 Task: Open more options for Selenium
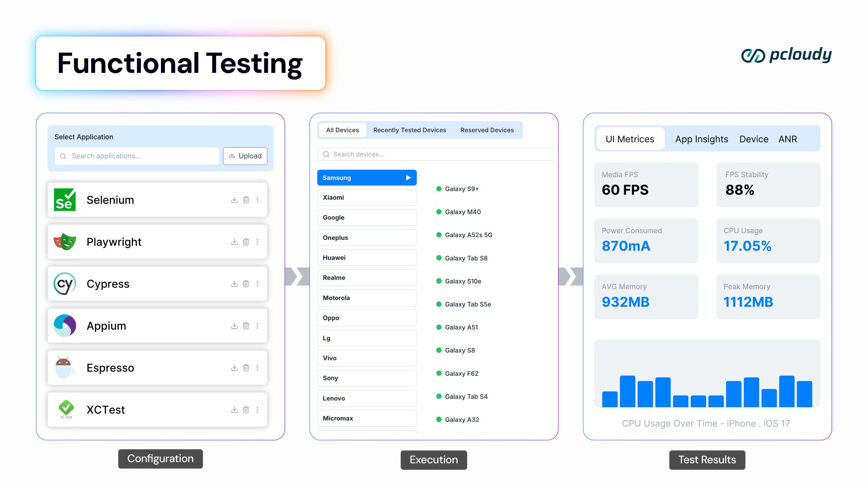(x=257, y=200)
